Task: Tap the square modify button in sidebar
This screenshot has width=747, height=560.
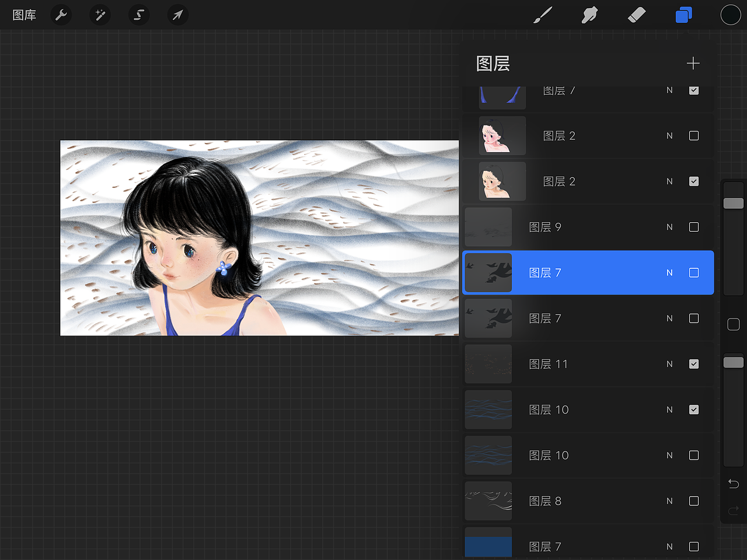Action: [734, 324]
